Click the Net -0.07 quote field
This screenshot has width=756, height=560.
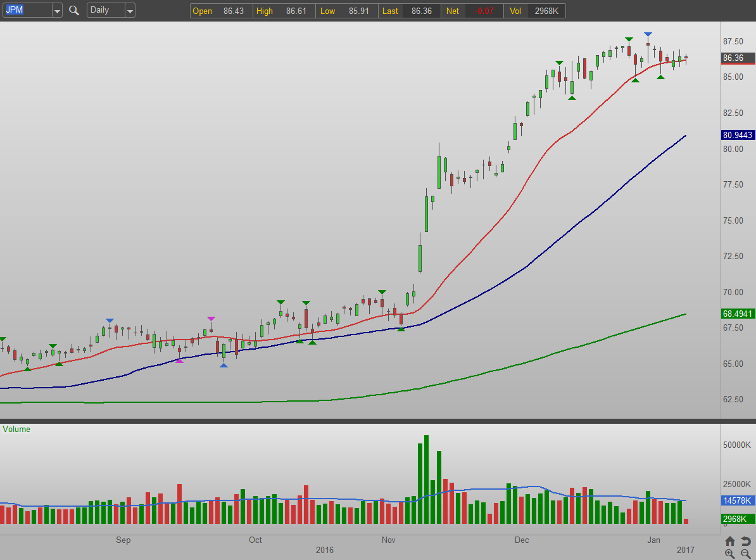tap(472, 11)
